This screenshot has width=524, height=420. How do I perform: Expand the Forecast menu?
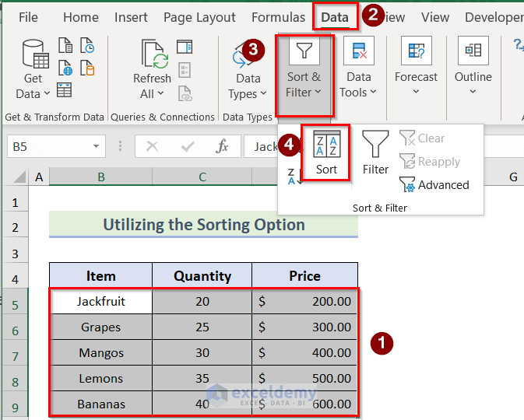click(x=416, y=84)
